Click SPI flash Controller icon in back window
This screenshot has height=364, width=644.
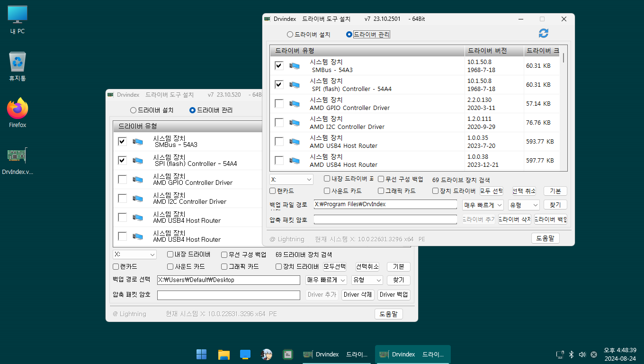point(138,161)
